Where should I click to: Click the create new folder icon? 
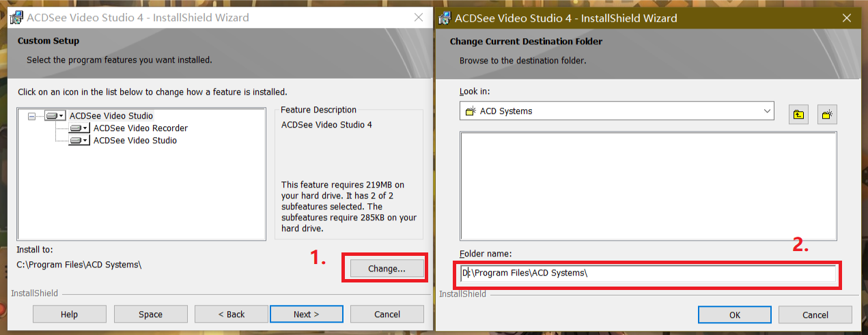tap(827, 114)
